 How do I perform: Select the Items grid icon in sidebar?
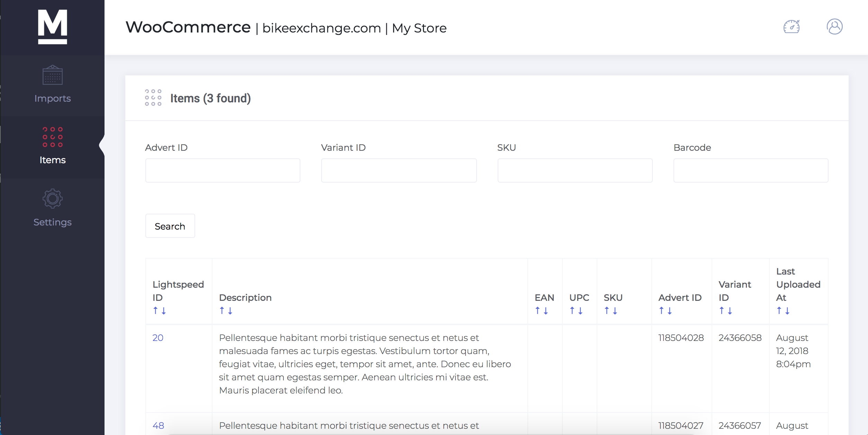coord(53,137)
